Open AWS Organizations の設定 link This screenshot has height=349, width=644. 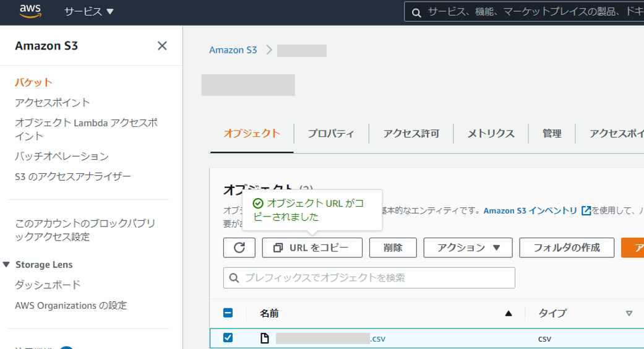pyautogui.click(x=71, y=306)
